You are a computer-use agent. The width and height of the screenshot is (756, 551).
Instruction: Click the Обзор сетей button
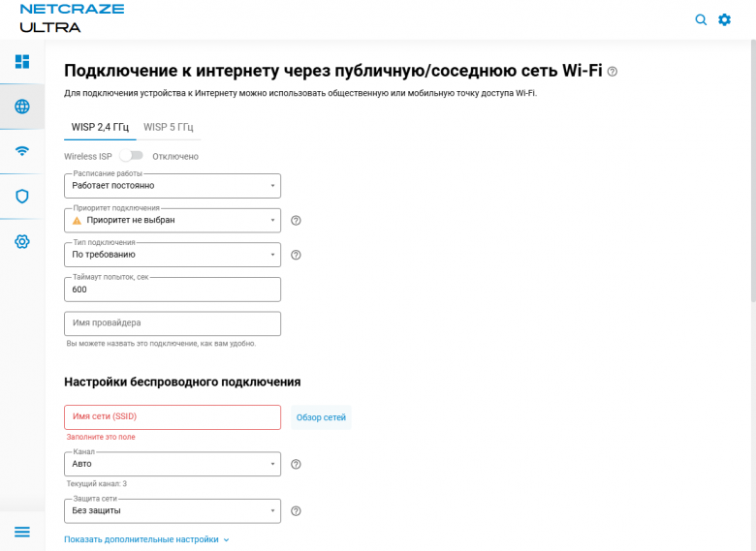(x=321, y=417)
